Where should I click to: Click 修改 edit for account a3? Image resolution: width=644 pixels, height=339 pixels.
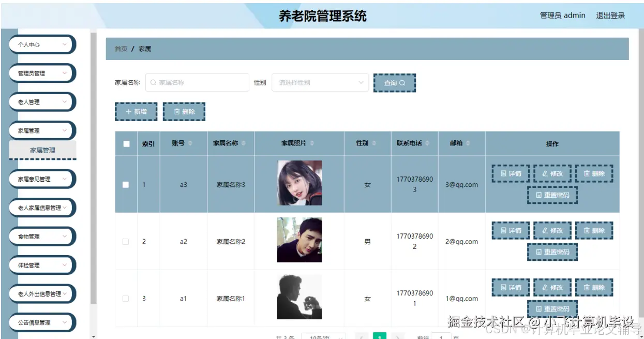[552, 174]
